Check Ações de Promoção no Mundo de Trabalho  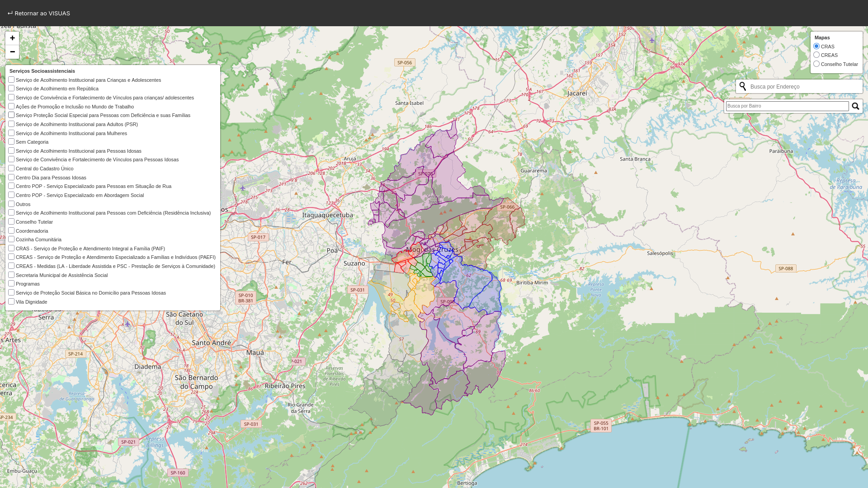(x=11, y=106)
